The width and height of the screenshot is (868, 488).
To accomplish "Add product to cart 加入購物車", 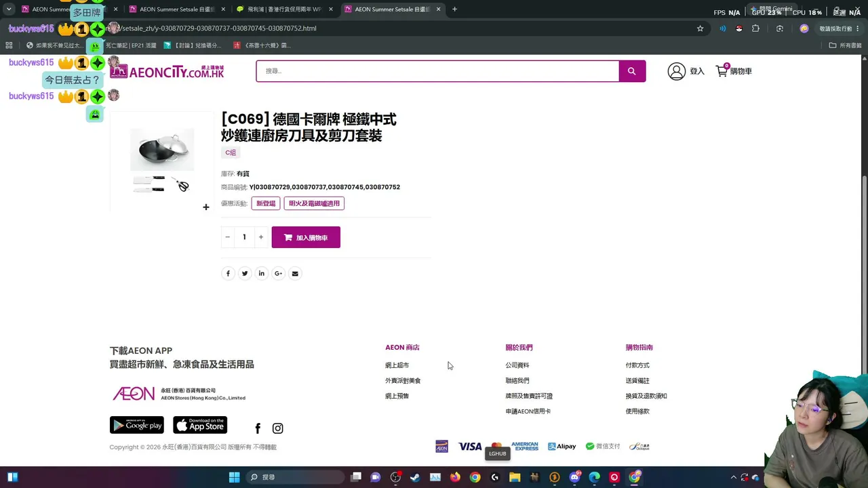I will [306, 237].
